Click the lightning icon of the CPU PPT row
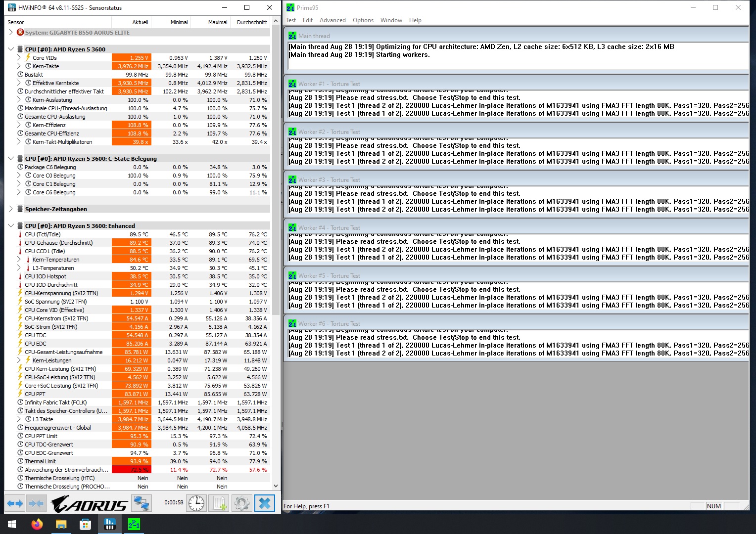 [x=20, y=394]
